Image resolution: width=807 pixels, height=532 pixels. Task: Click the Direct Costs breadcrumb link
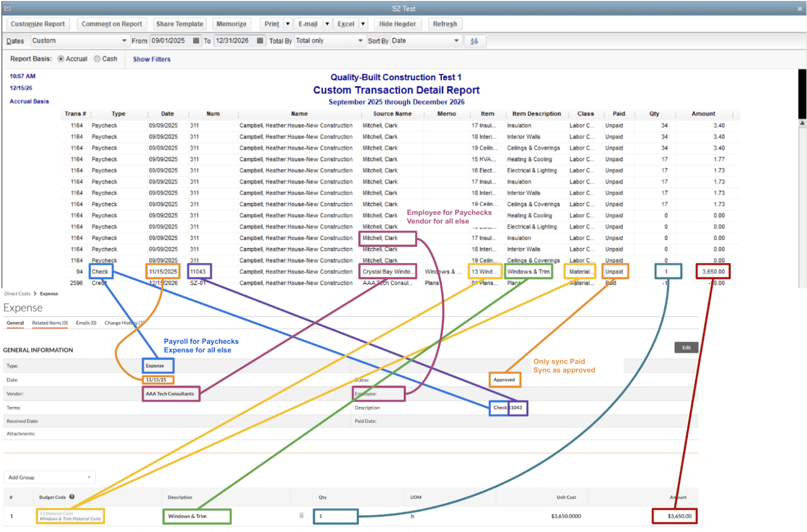click(17, 293)
